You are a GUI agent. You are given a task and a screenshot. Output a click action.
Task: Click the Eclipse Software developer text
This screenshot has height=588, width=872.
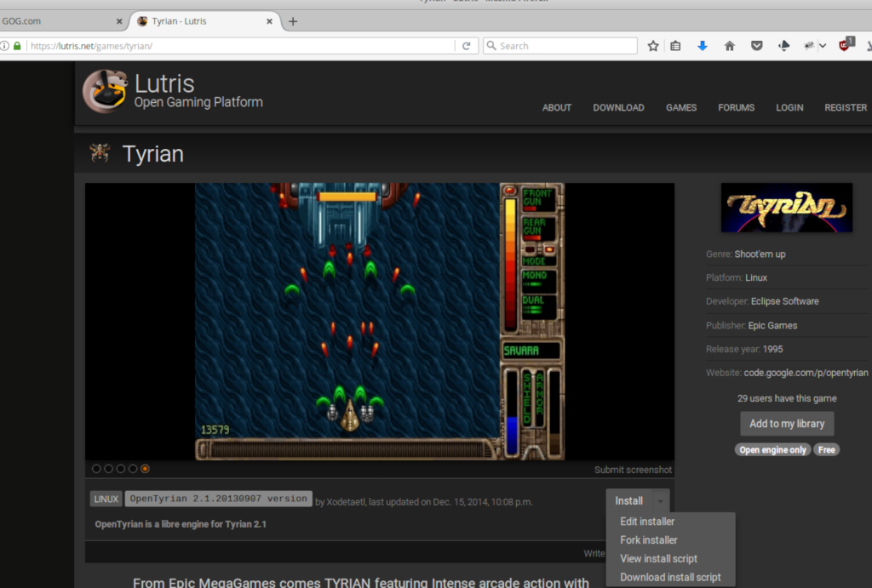click(784, 301)
